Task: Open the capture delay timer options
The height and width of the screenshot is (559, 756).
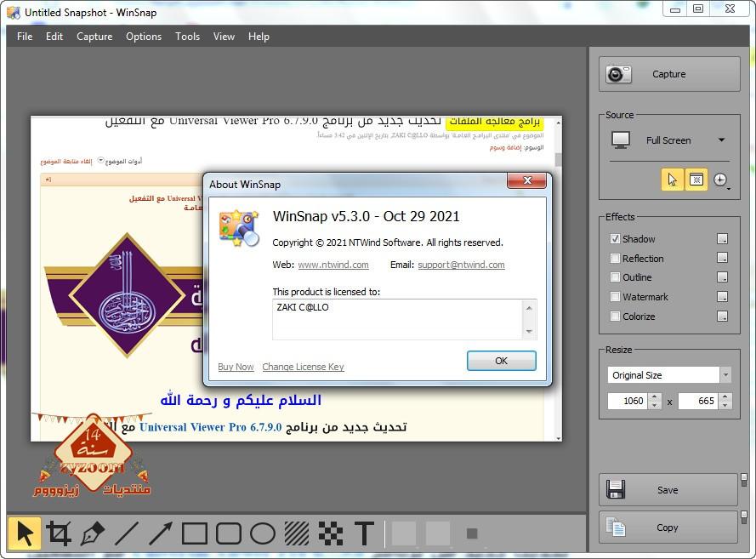Action: [x=721, y=180]
